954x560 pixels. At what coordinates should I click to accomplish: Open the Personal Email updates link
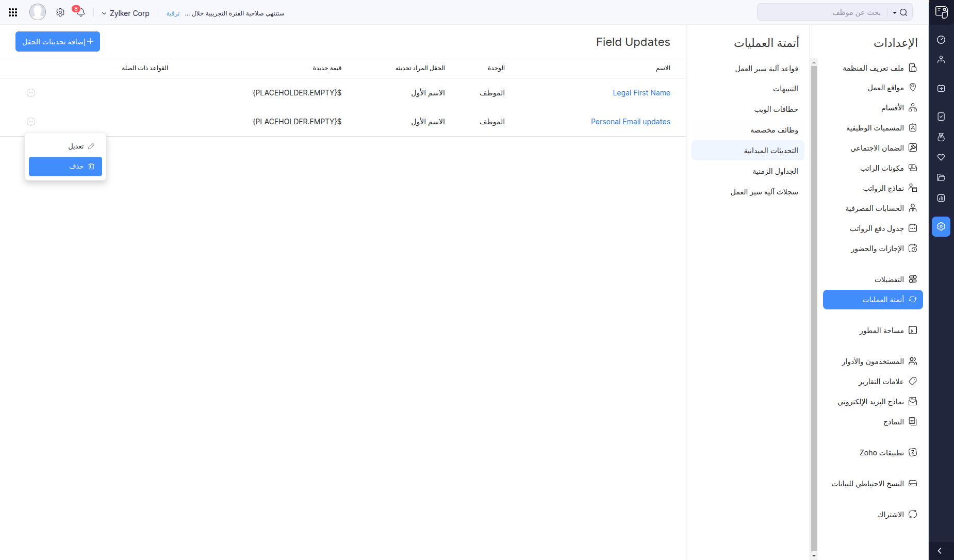(630, 122)
